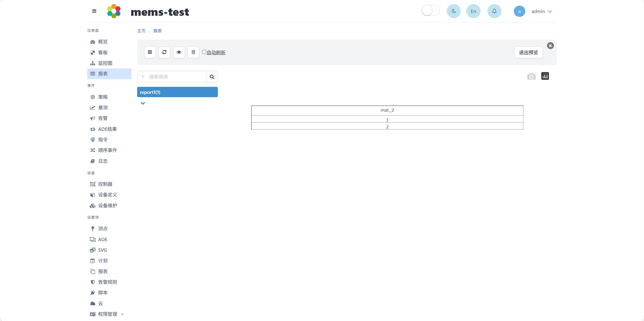This screenshot has height=321, width=644.
Task: Open the admin account dropdown
Action: pos(542,11)
